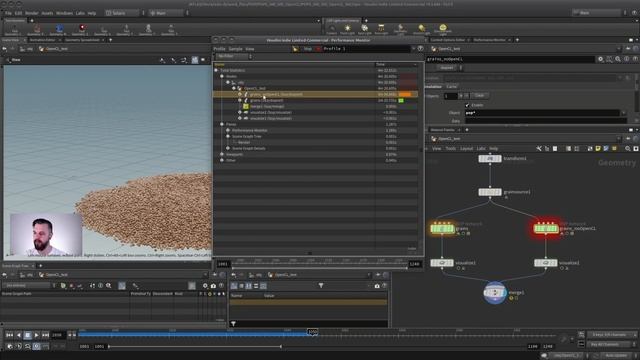The width and height of the screenshot is (640, 360).
Task: Click the Object field containing pop*
Action: point(542,113)
